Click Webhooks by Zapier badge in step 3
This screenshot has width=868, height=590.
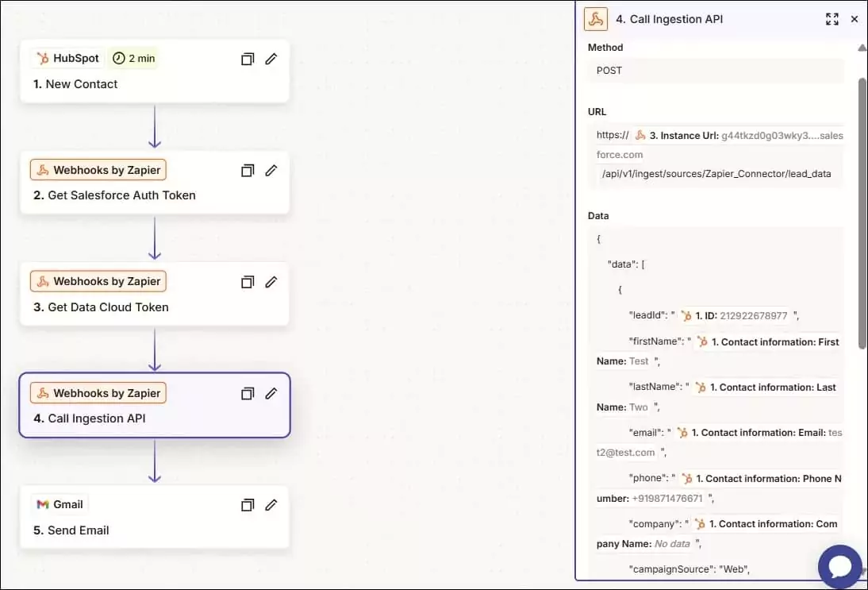coord(98,281)
